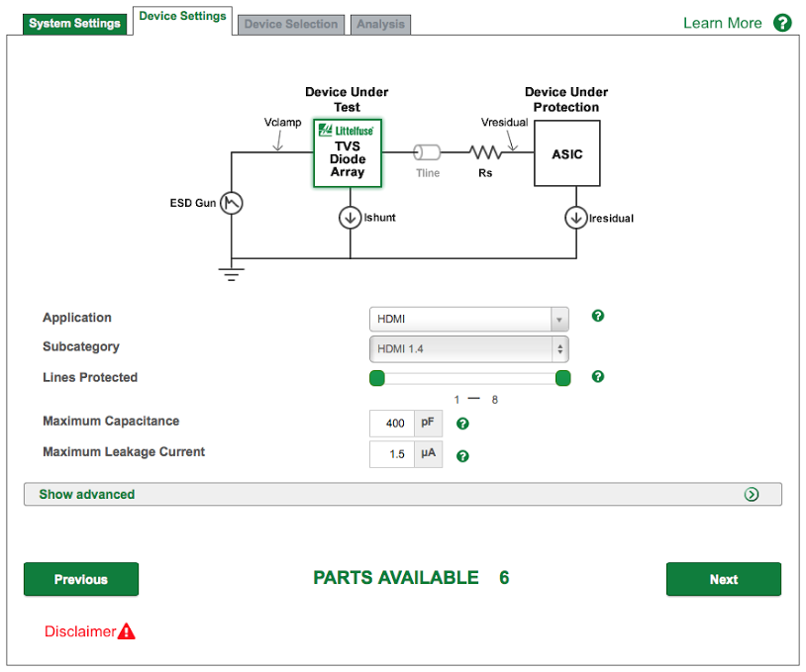Click the red Disclaimer warning triangle icon
Screen dimensions: 806x672
(127, 631)
